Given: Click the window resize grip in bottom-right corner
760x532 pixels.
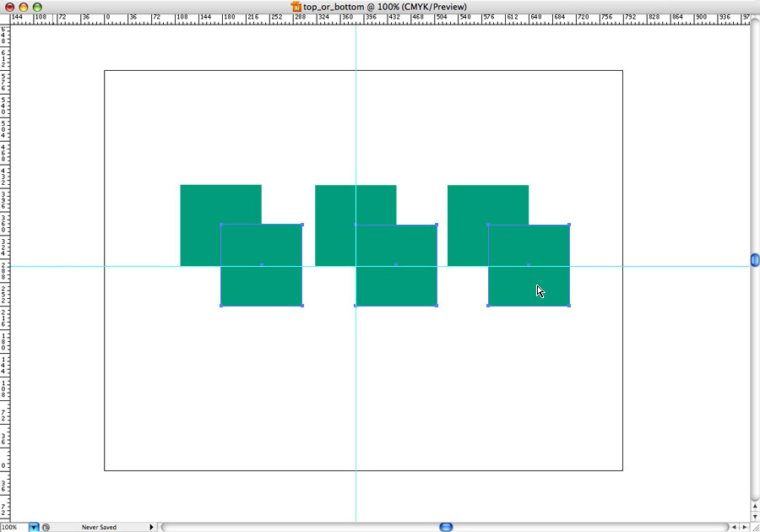Looking at the screenshot, I should pyautogui.click(x=754, y=527).
